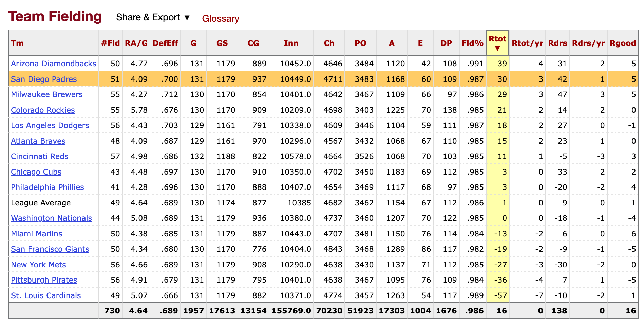644x324 pixels.
Task: Select Brewers DefEff value .712
Action: 170,94
